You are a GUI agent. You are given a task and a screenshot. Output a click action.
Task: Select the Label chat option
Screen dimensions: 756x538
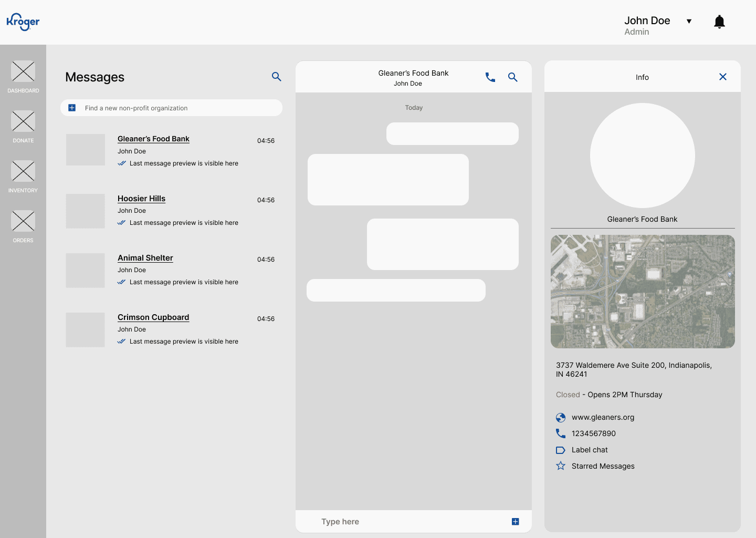pos(590,450)
